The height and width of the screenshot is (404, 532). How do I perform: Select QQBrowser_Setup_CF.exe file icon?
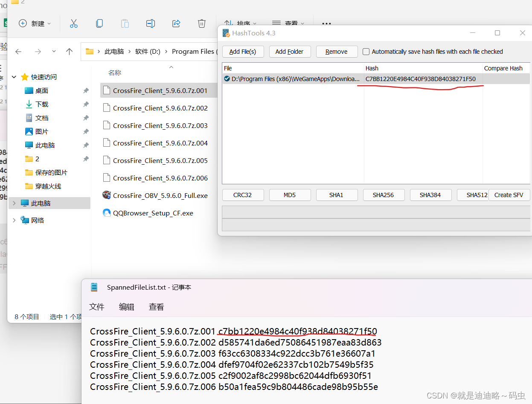pos(107,212)
